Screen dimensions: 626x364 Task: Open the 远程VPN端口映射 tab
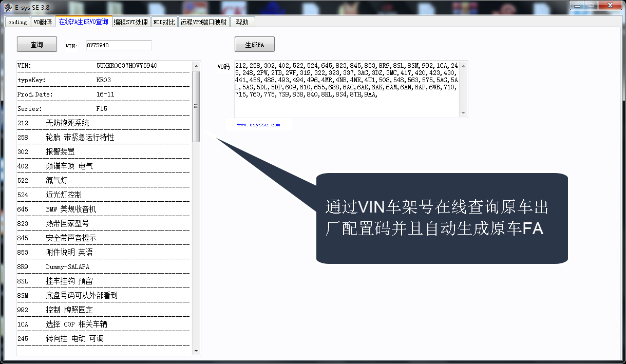(203, 22)
